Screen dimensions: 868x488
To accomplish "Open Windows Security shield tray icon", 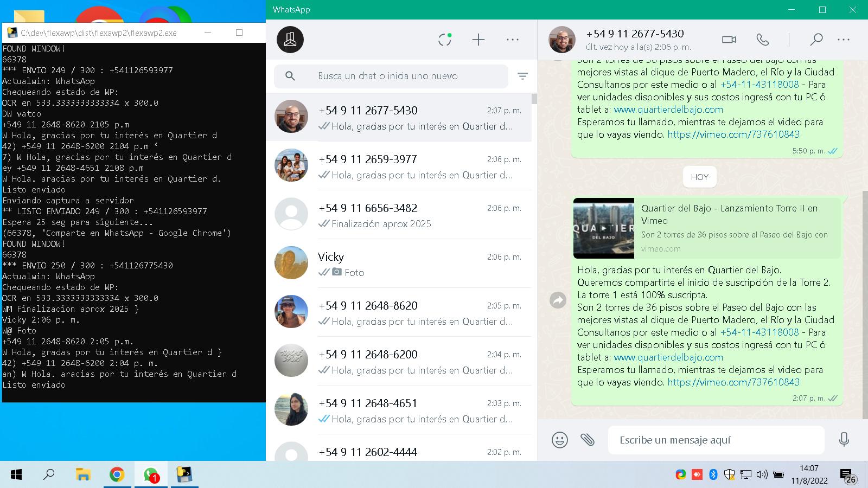I will (x=730, y=475).
